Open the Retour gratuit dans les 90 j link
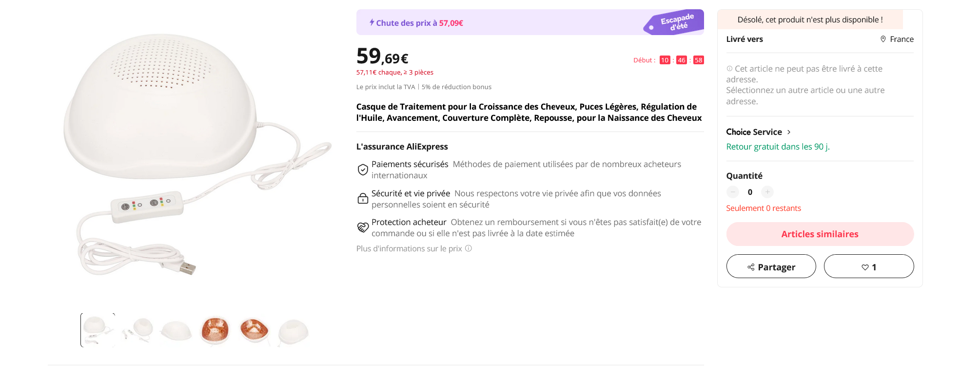This screenshot has width=980, height=377. tap(778, 147)
